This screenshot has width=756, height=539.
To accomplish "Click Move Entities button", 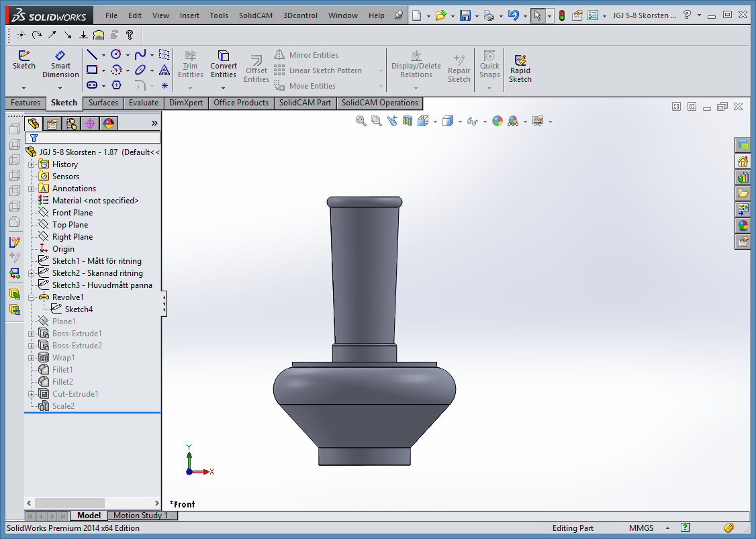I will click(x=305, y=86).
